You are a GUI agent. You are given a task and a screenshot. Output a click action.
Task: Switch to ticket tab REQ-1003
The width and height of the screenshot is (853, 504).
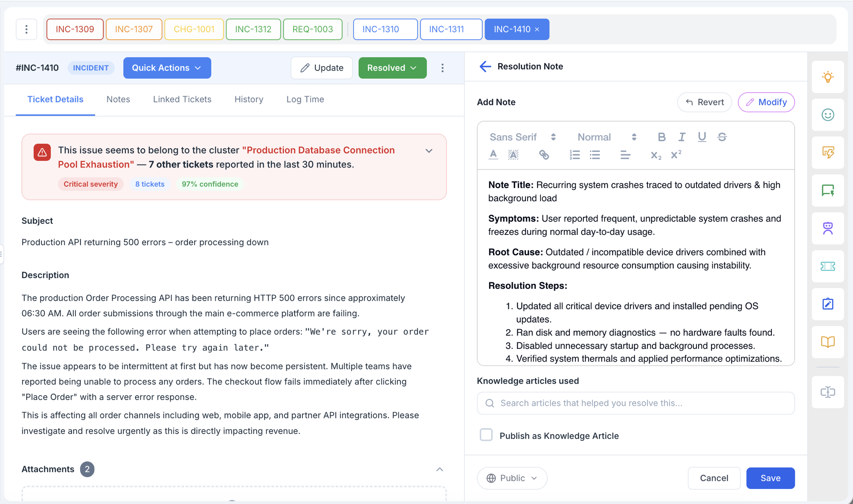pyautogui.click(x=313, y=29)
